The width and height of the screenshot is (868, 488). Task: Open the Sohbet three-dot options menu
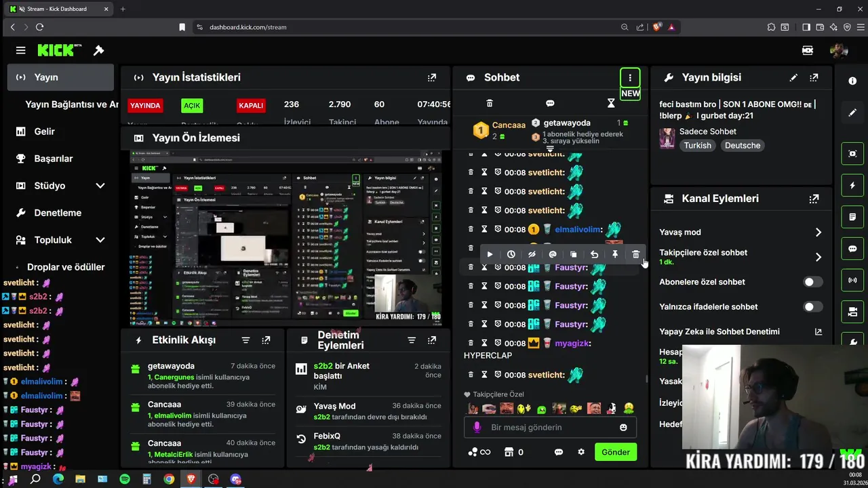[630, 77]
